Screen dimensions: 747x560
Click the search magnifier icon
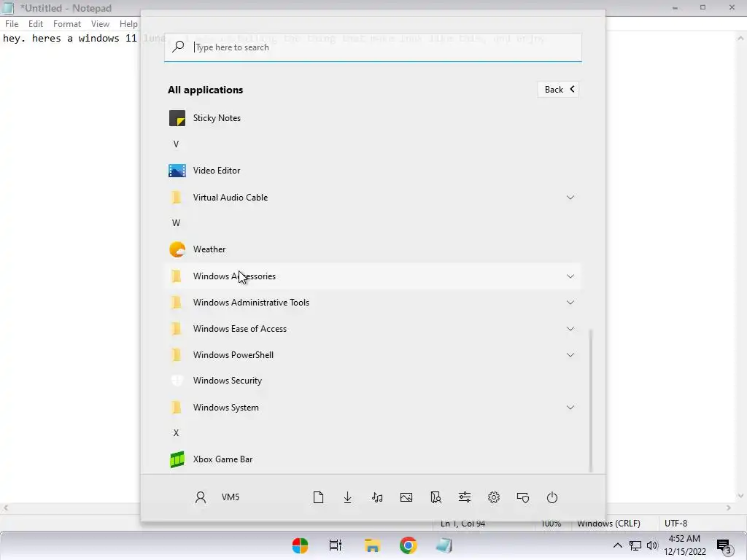tap(178, 47)
